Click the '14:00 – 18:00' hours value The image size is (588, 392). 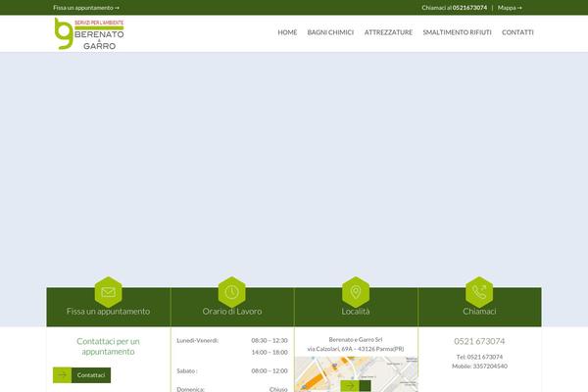tap(269, 352)
